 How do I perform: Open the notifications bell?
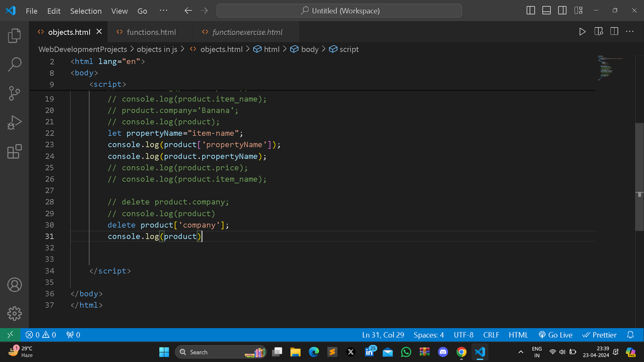[631, 335]
